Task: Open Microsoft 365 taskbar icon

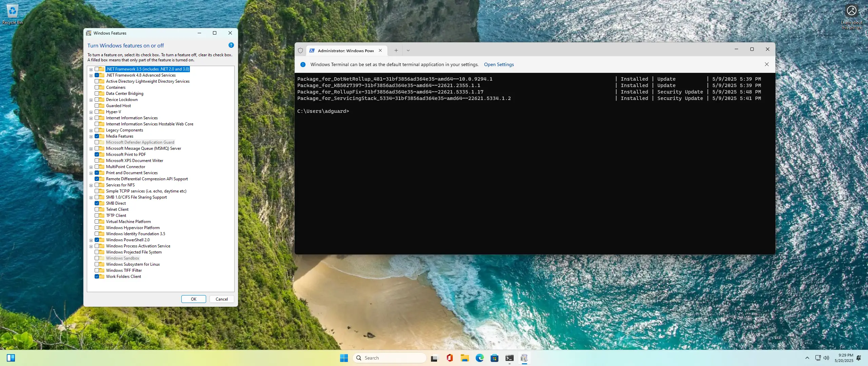Action: click(450, 358)
